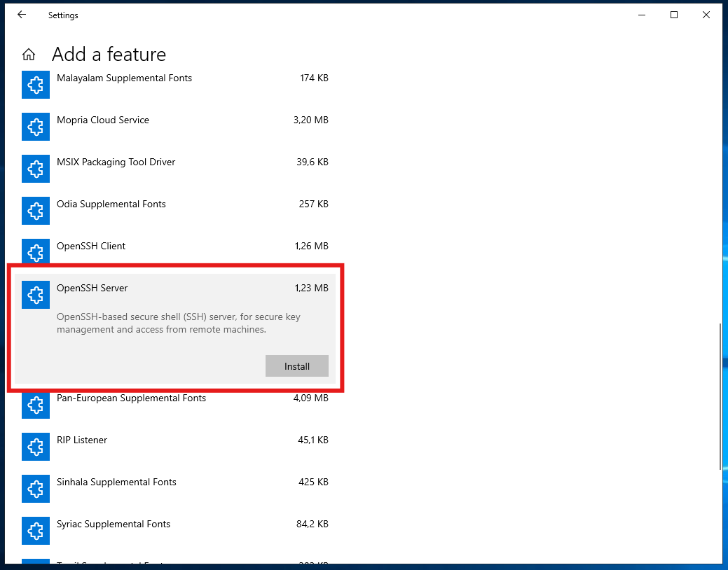The height and width of the screenshot is (570, 728).
Task: Open Settings home via the house icon
Action: 28,53
